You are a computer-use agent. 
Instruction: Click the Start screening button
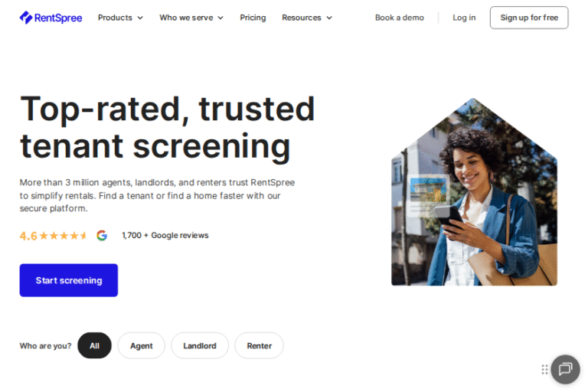[x=69, y=280]
